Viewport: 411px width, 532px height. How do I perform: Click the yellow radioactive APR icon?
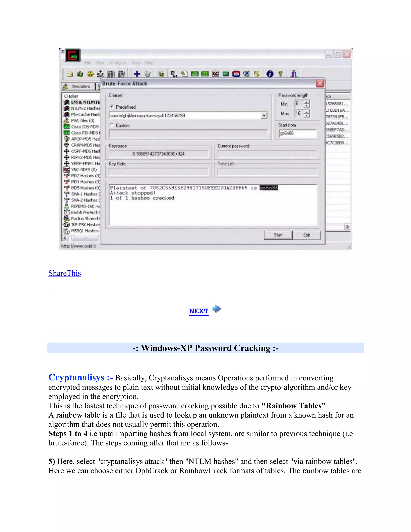coord(91,74)
